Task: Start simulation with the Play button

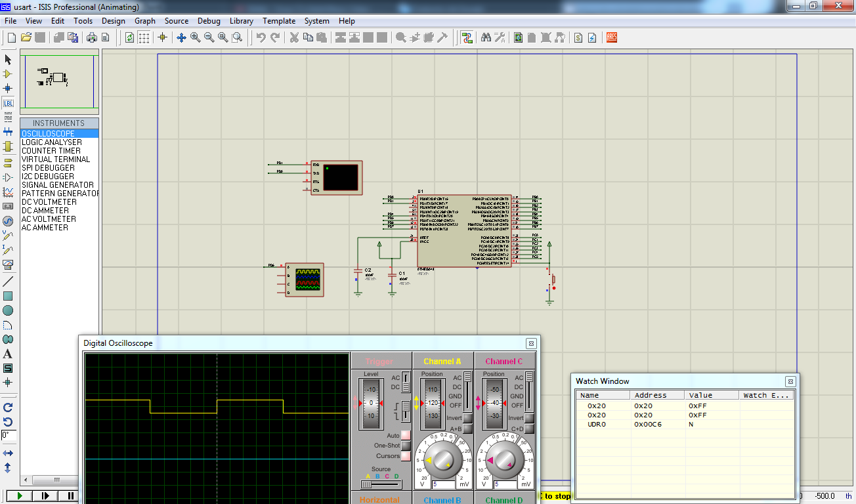Action: 18,495
